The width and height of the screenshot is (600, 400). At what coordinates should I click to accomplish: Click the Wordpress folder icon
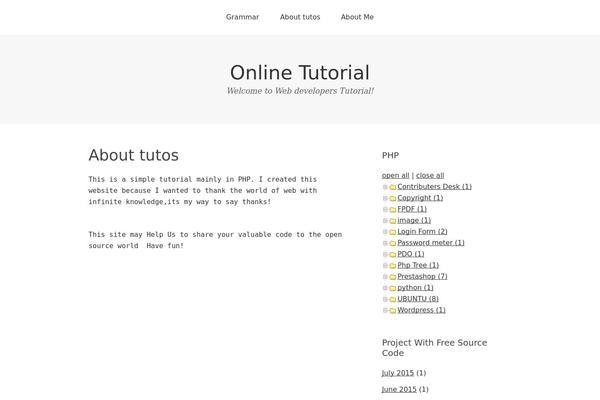pyautogui.click(x=393, y=310)
